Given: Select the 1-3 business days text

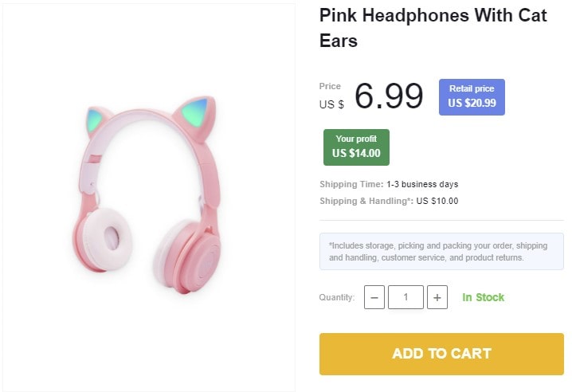Looking at the screenshot, I should (x=422, y=184).
